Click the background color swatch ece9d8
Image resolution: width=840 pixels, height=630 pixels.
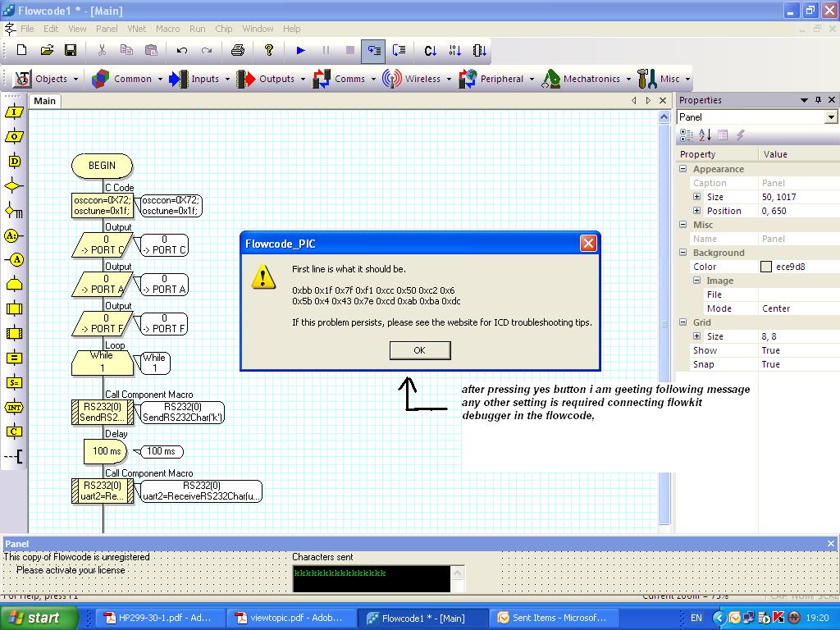click(766, 267)
